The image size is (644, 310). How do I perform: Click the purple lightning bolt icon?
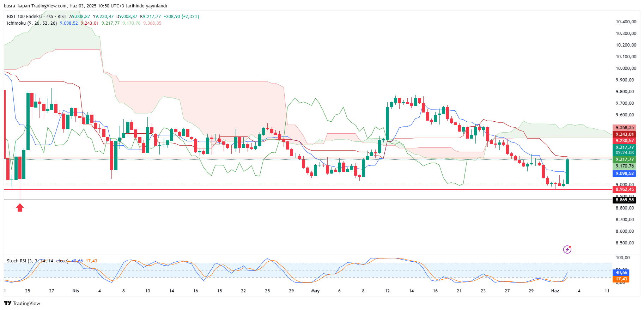567,249
